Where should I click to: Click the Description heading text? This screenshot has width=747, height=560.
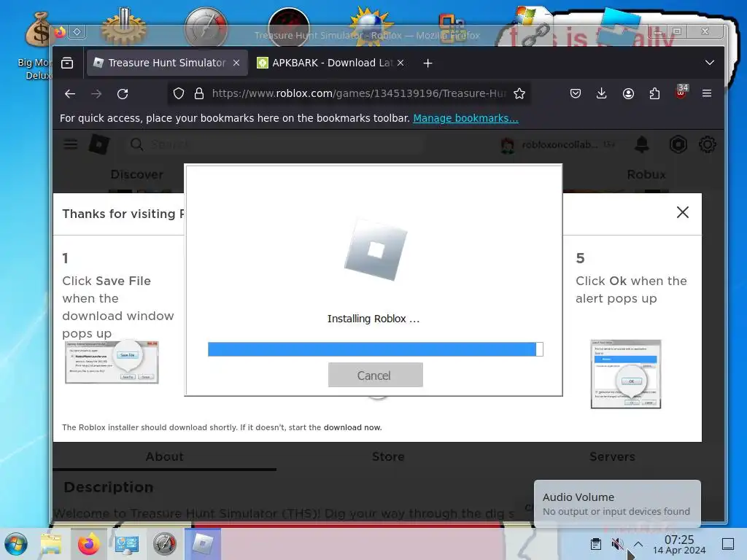click(x=109, y=487)
